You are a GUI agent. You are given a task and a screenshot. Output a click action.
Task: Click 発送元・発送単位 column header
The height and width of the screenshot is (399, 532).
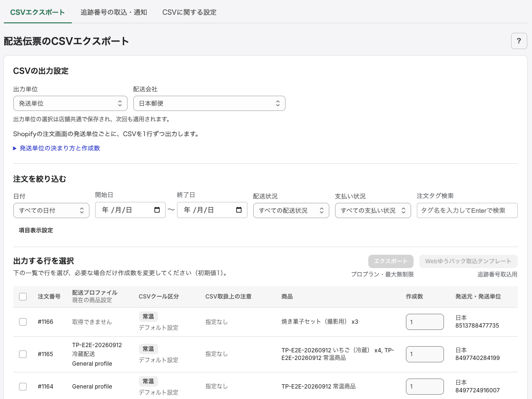point(478,297)
